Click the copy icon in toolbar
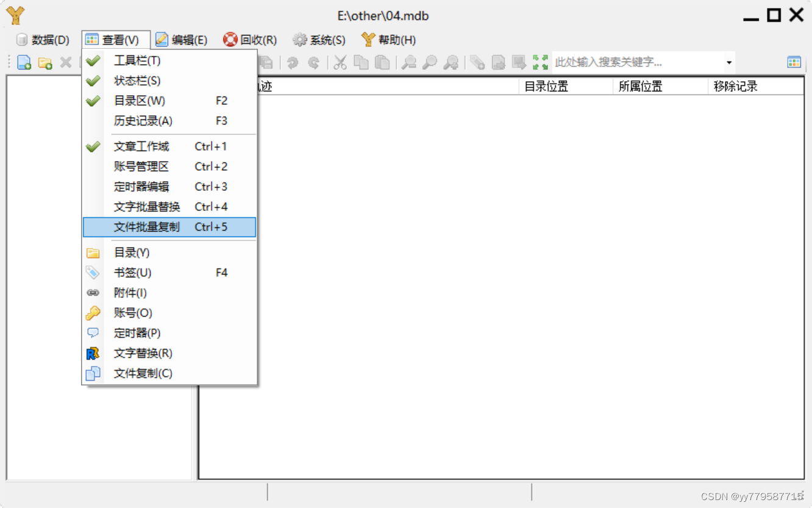This screenshot has height=508, width=812. (x=361, y=62)
